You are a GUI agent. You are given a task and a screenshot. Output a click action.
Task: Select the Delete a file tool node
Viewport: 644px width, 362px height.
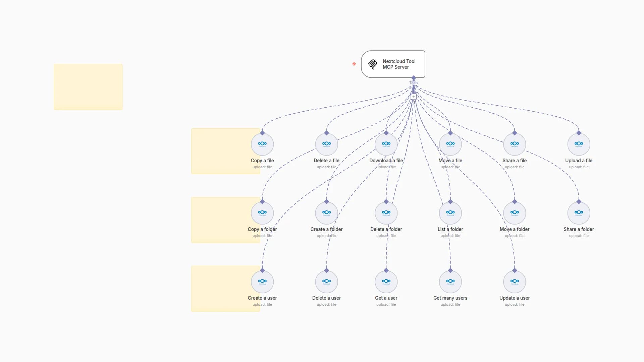[x=326, y=144]
